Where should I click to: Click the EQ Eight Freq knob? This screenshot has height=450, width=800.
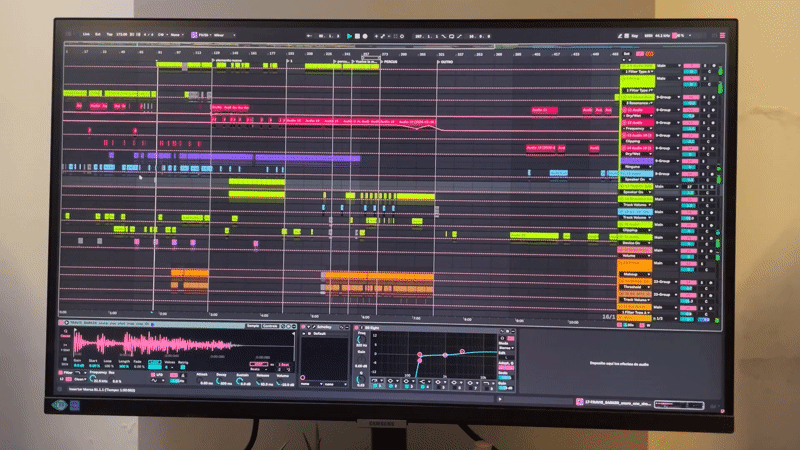point(360,340)
